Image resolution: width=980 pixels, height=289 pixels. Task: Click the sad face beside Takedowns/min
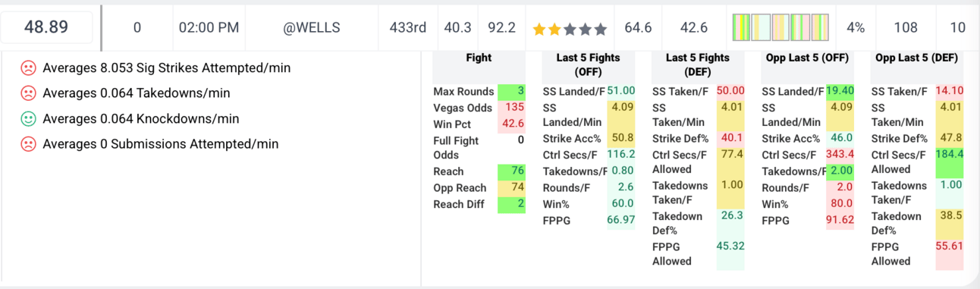pyautogui.click(x=28, y=93)
